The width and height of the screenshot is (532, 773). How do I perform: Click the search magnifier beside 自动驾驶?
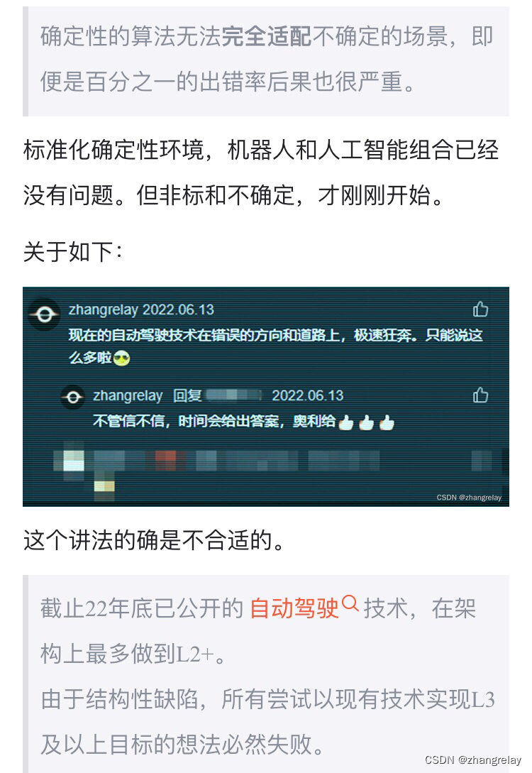pyautogui.click(x=350, y=603)
